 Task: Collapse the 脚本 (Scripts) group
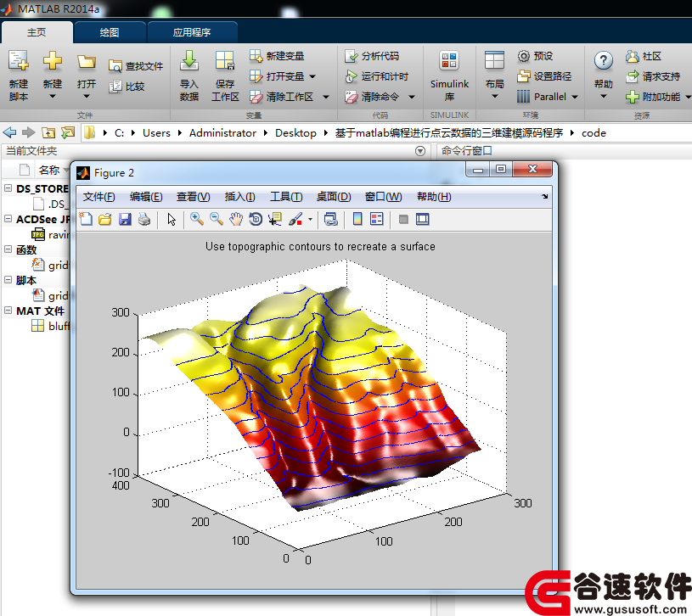coord(8,279)
